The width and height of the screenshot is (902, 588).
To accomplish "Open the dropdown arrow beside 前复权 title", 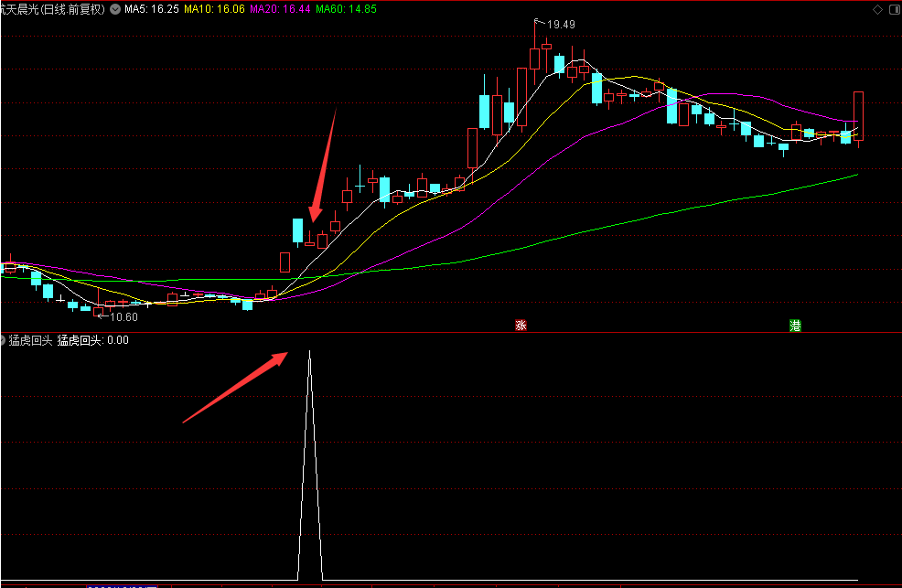I will pyautogui.click(x=115, y=9).
